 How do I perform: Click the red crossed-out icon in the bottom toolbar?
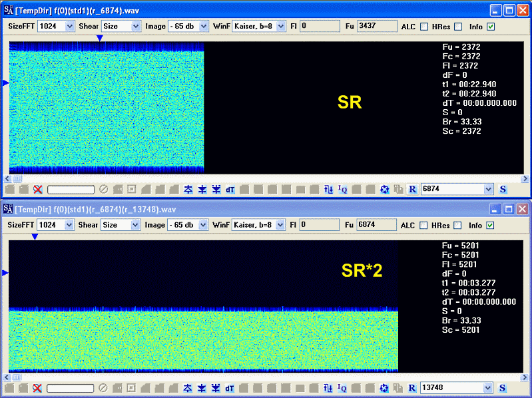37,388
